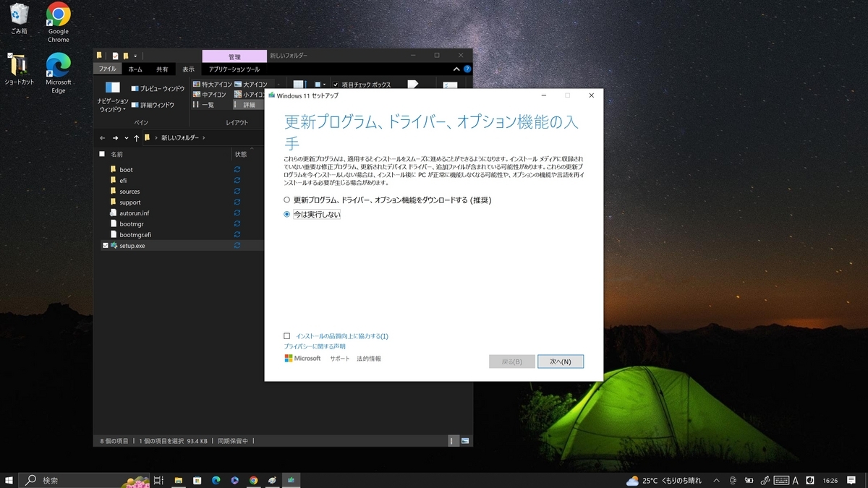This screenshot has height=488, width=868.
Task: Open the アプリケーション ツール ribbon tab
Action: (234, 69)
